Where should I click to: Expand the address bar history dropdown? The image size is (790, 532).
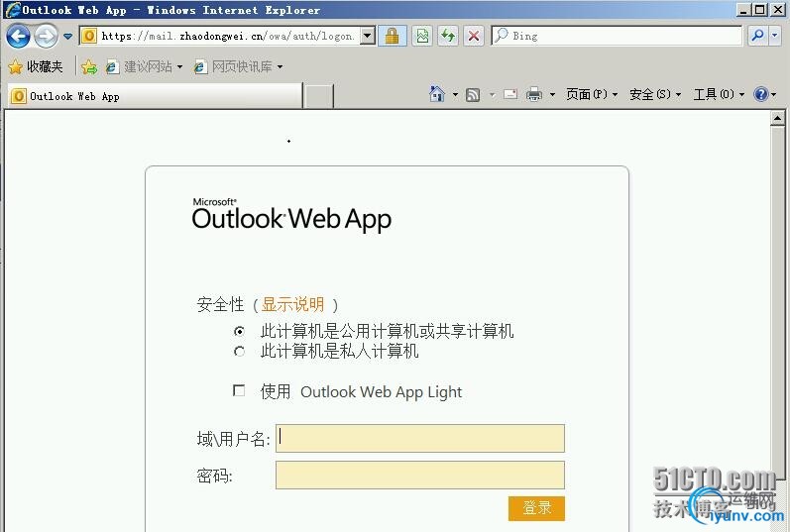pos(368,36)
